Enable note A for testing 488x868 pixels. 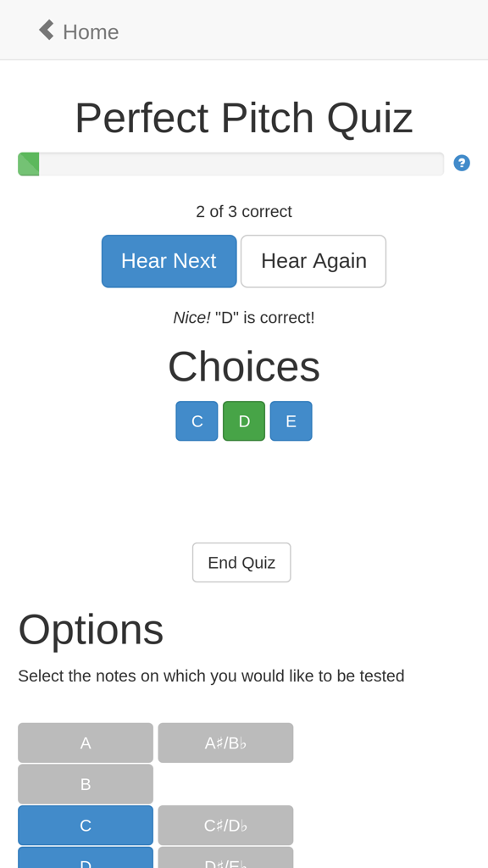click(x=86, y=742)
